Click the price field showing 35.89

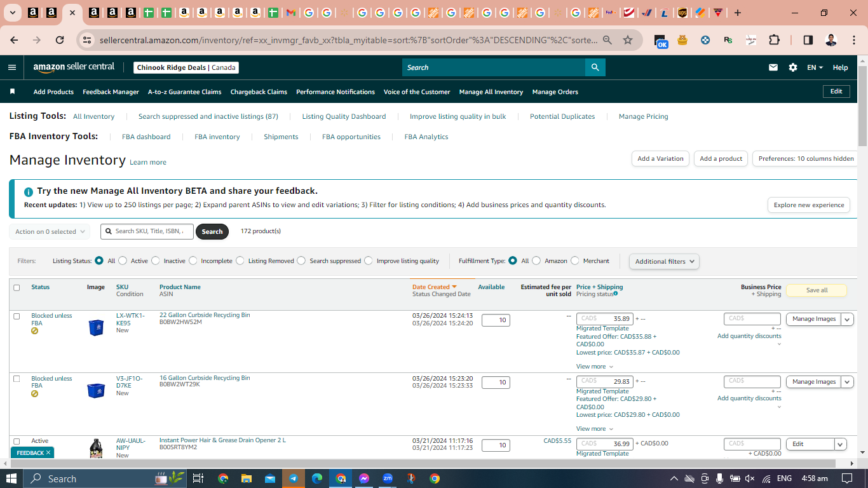605,319
